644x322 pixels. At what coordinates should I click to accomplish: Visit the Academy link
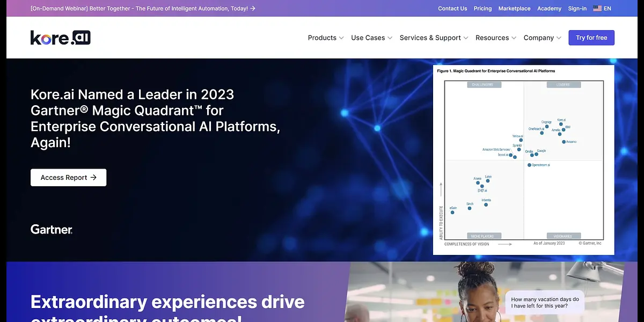[549, 9]
